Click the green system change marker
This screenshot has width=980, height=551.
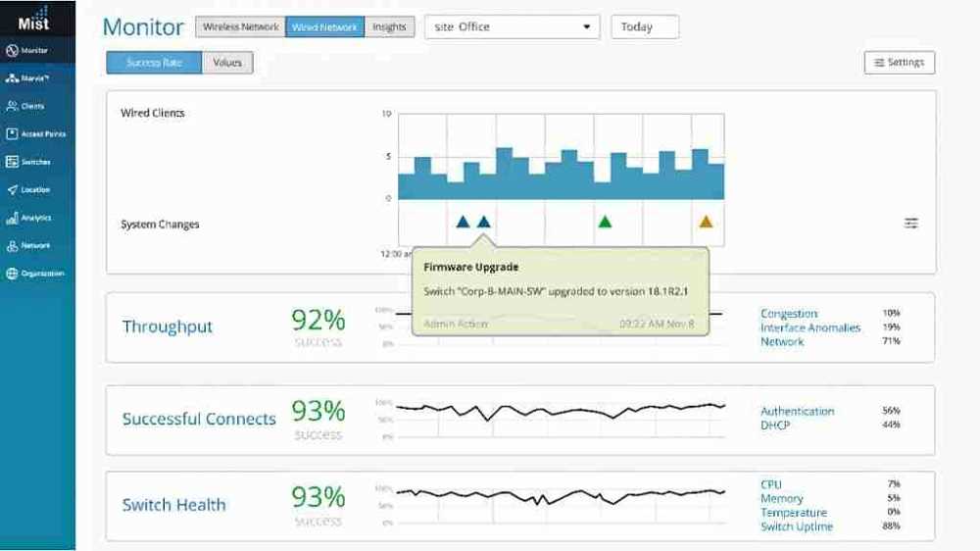click(605, 222)
